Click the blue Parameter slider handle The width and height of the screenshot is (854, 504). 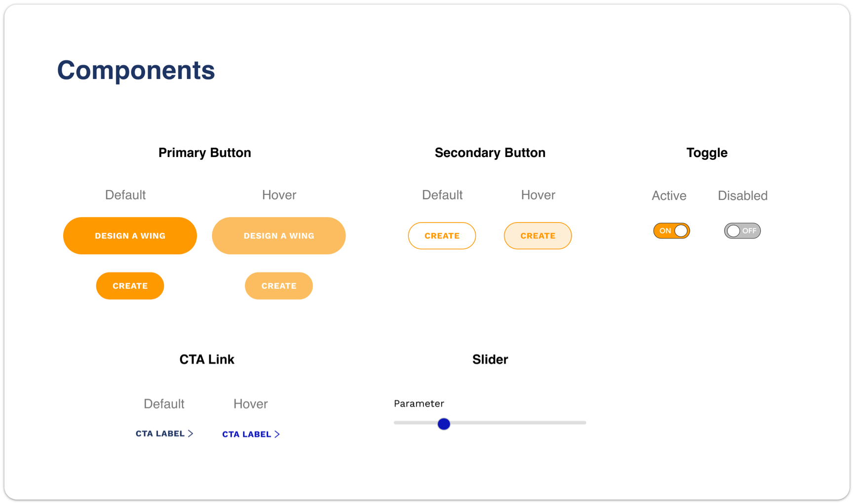coord(444,424)
